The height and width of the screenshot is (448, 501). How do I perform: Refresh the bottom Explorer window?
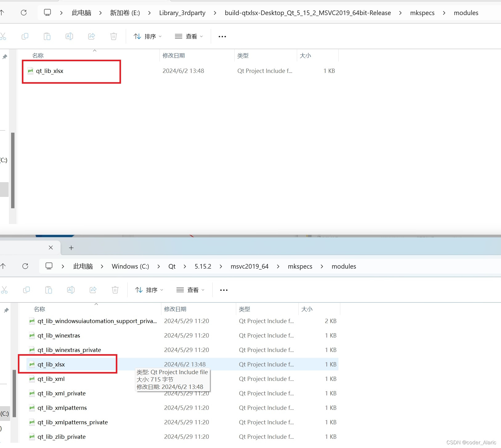click(x=25, y=266)
